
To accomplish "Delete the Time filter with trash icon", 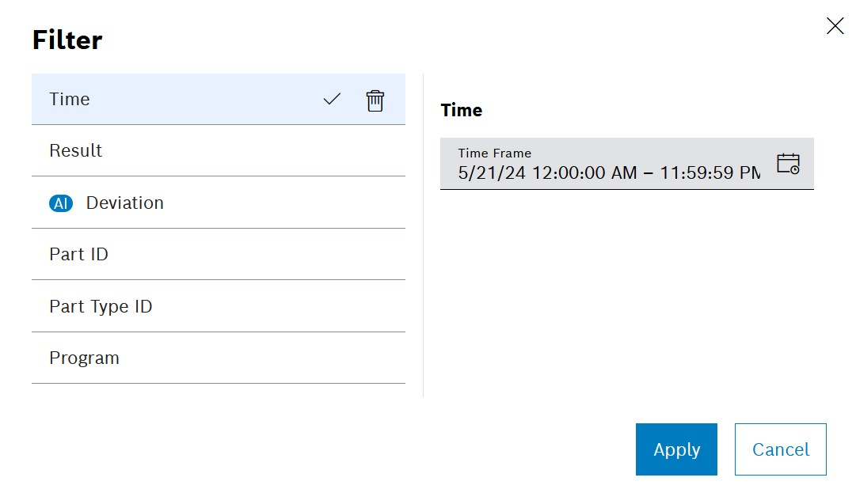I will (375, 101).
